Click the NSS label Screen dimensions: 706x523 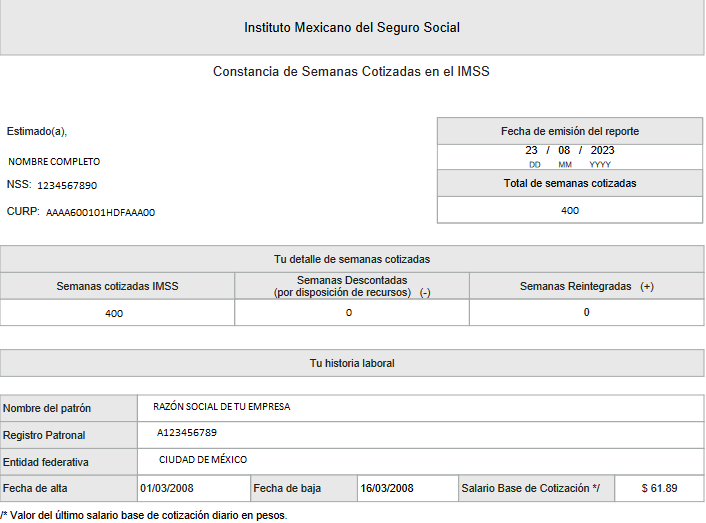[x=19, y=185]
